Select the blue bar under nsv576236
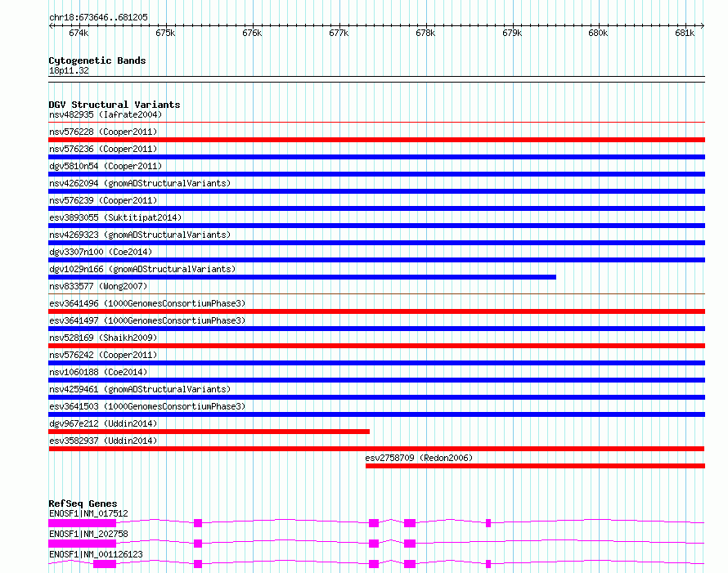The width and height of the screenshot is (728, 573). click(376, 157)
